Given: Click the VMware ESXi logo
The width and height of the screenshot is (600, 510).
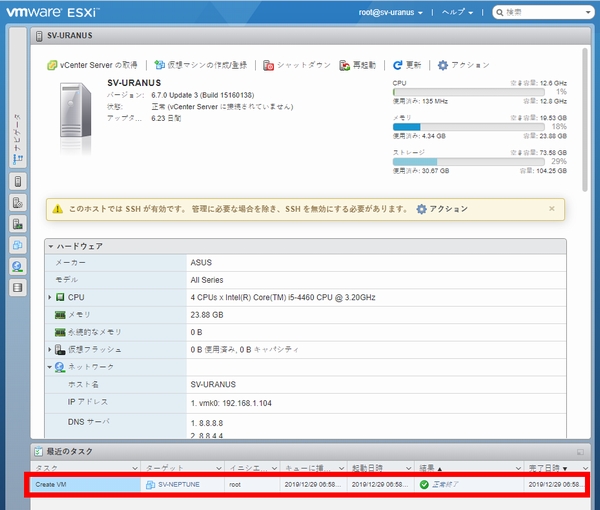Looking at the screenshot, I should point(52,12).
